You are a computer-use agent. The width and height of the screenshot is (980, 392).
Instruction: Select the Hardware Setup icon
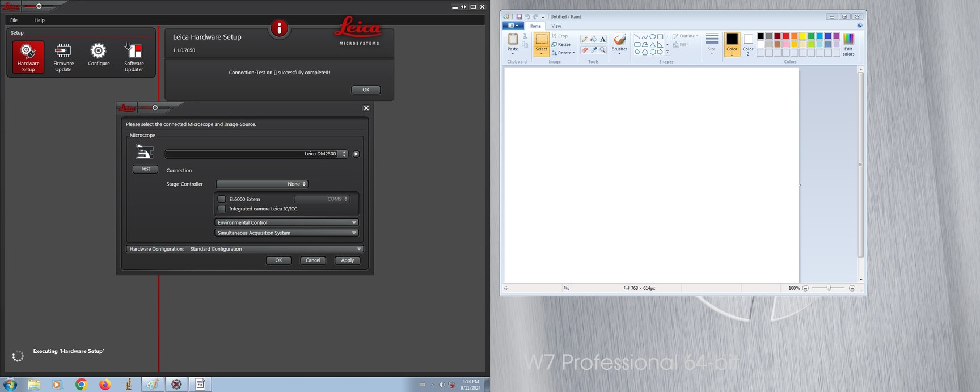pos(28,57)
